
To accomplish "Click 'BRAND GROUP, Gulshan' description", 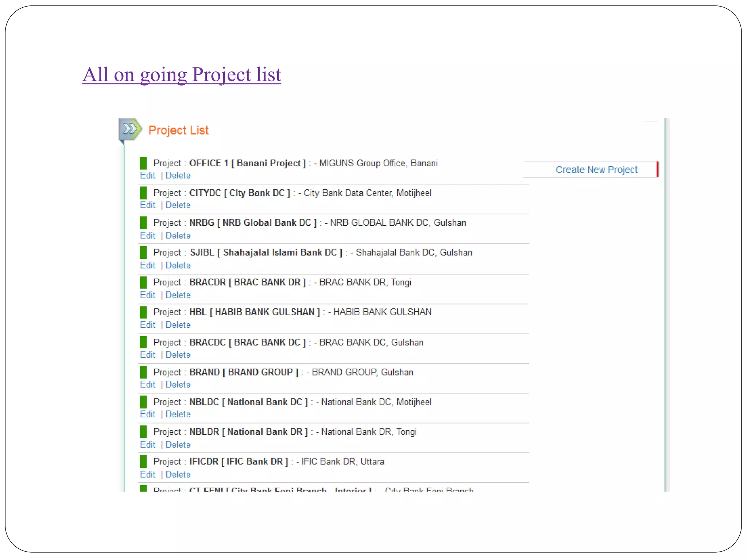I will [363, 372].
